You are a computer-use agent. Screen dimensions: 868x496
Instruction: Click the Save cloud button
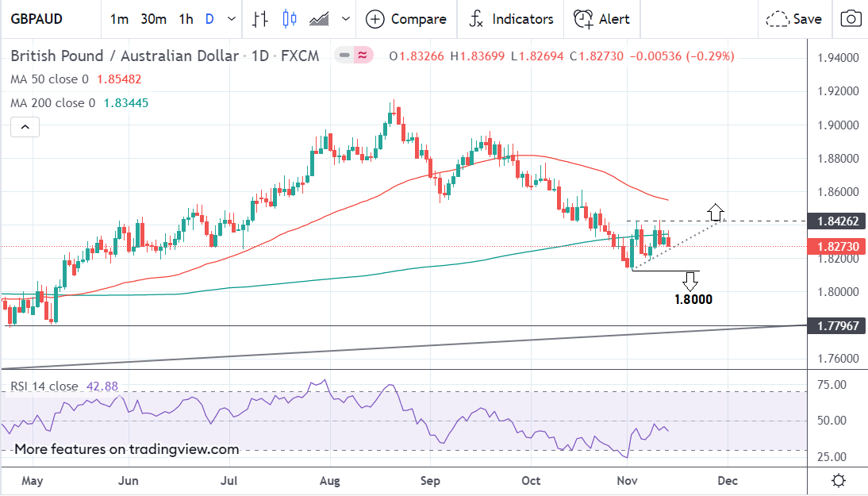(x=794, y=19)
